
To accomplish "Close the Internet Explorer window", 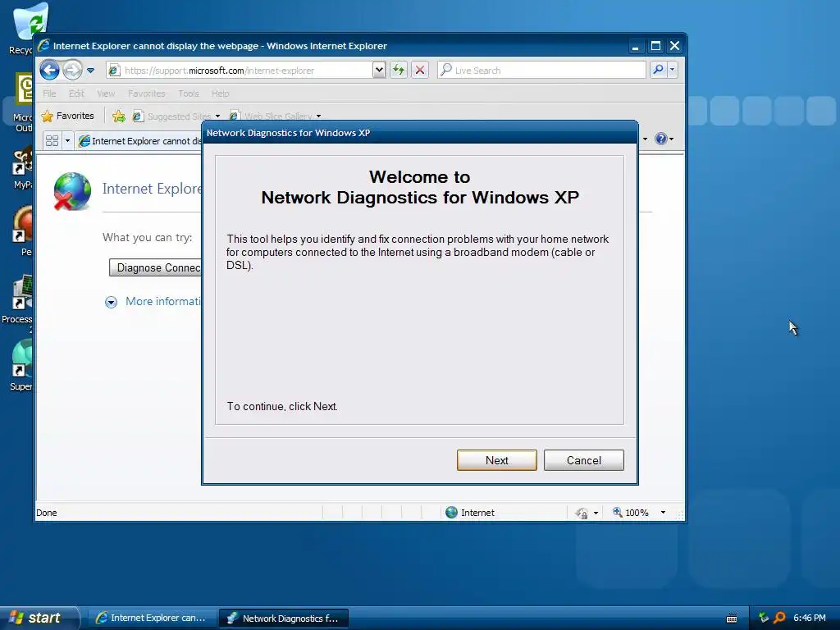I will (675, 46).
